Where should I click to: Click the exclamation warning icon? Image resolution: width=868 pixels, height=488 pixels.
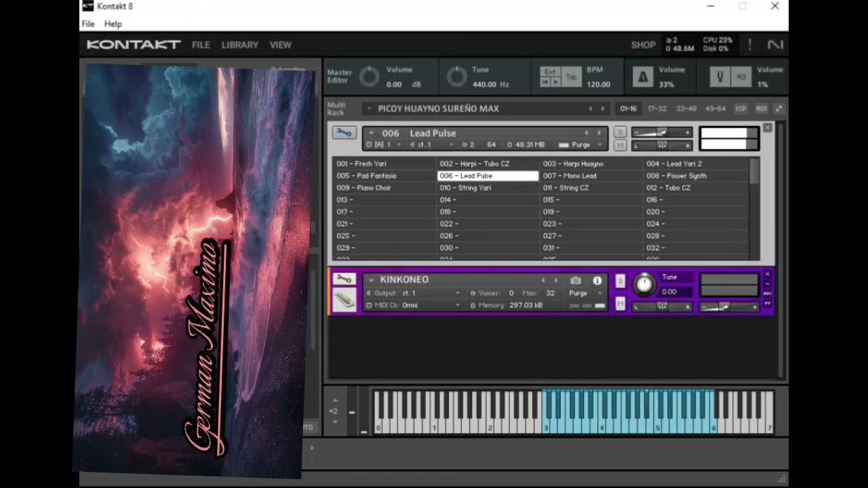pos(749,45)
